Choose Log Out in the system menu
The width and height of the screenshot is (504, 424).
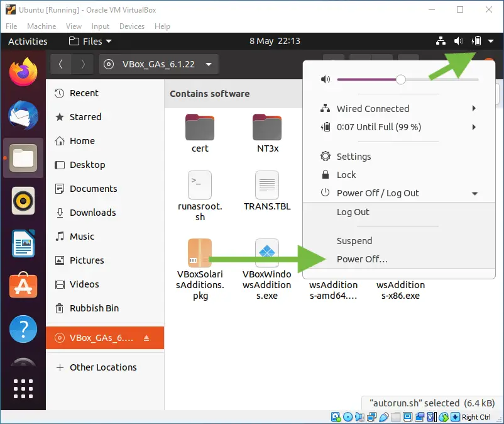pos(399,212)
